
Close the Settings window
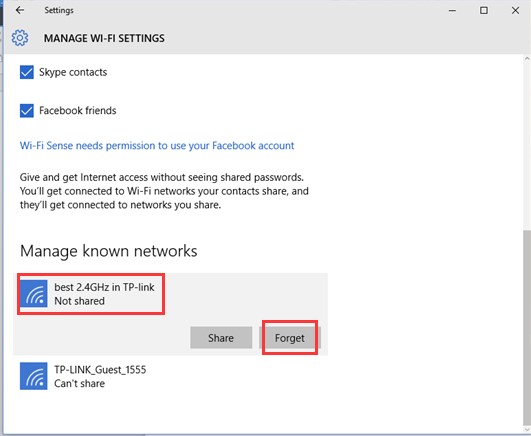tap(515, 11)
